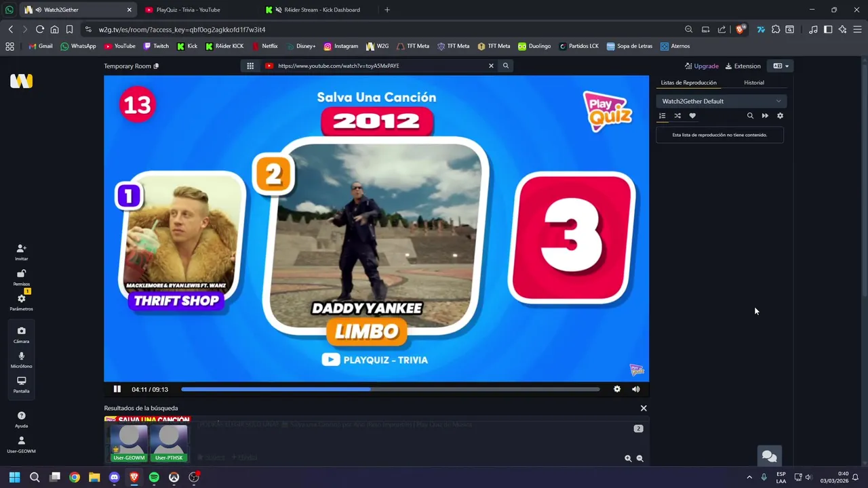
Task: Open the Netflix bookmark
Action: [264, 46]
